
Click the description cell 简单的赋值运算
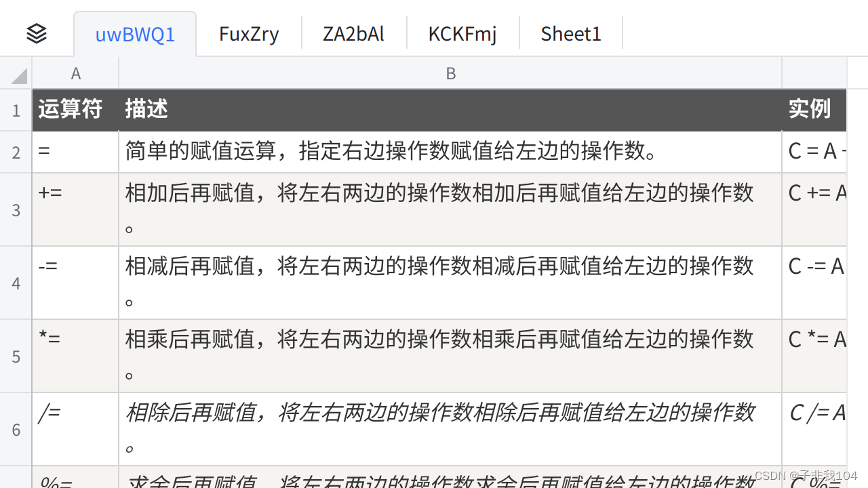(450, 152)
